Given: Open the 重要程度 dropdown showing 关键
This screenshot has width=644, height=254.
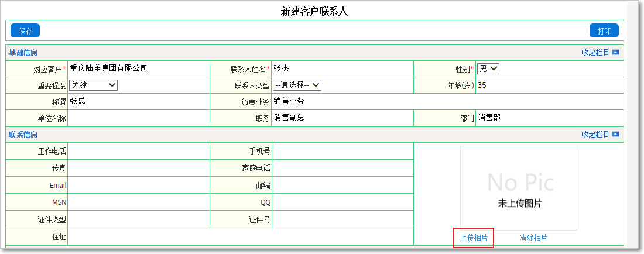Looking at the screenshot, I should pos(93,85).
